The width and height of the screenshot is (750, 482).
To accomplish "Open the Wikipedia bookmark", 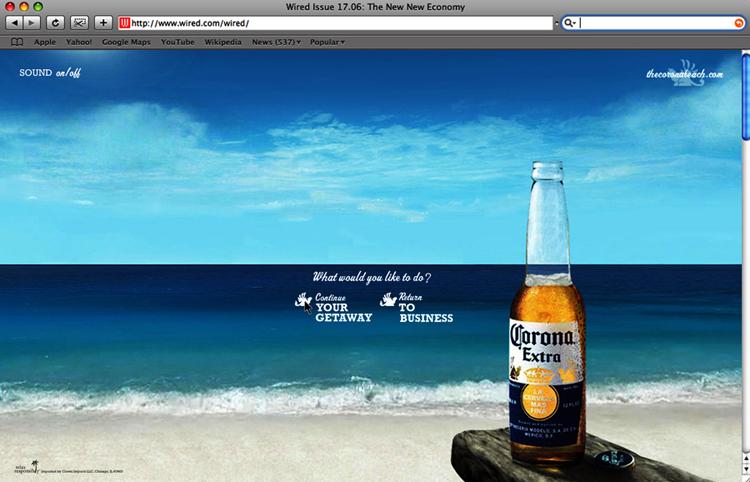I will click(223, 42).
